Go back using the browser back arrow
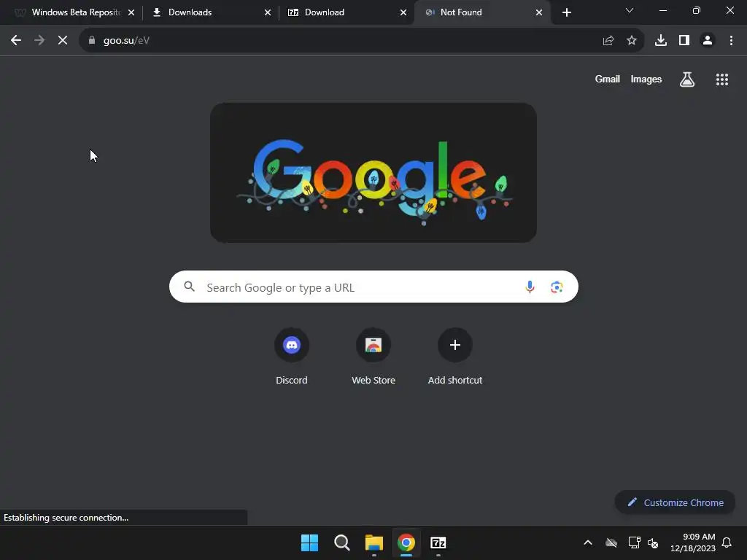The width and height of the screenshot is (747, 560). 16,41
